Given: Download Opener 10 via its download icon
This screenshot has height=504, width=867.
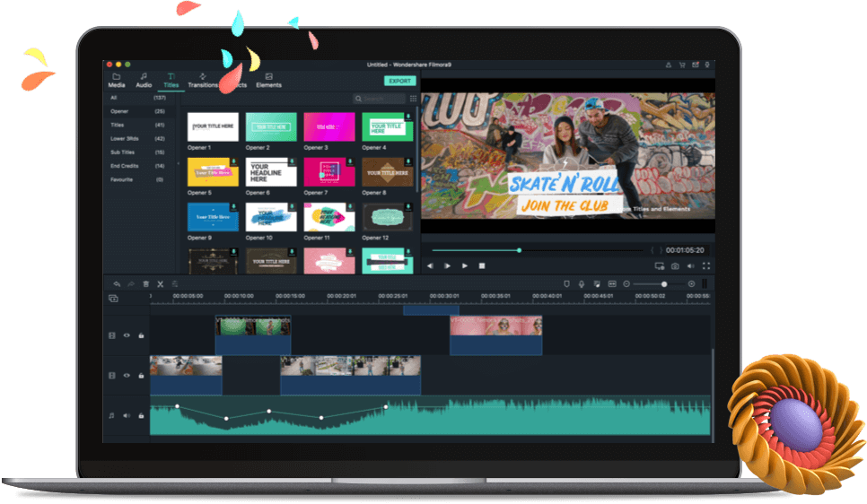Looking at the screenshot, I should pos(292,206).
